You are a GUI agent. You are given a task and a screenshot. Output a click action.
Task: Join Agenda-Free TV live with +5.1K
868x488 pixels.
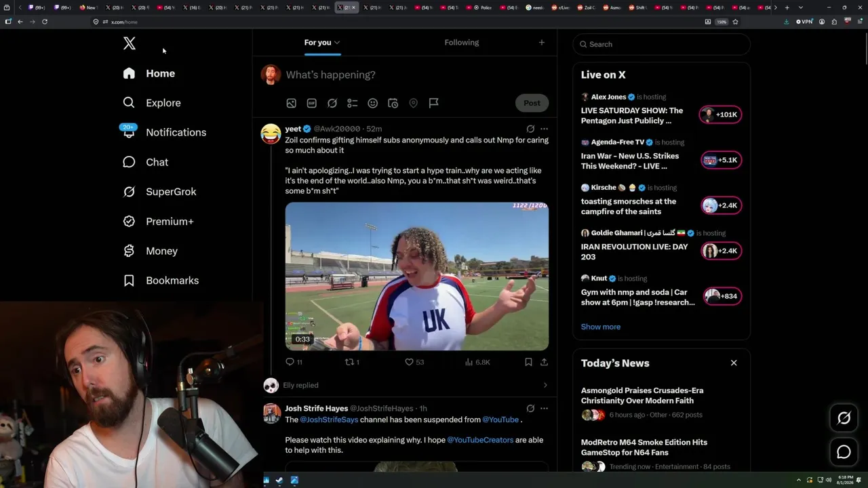pos(720,160)
